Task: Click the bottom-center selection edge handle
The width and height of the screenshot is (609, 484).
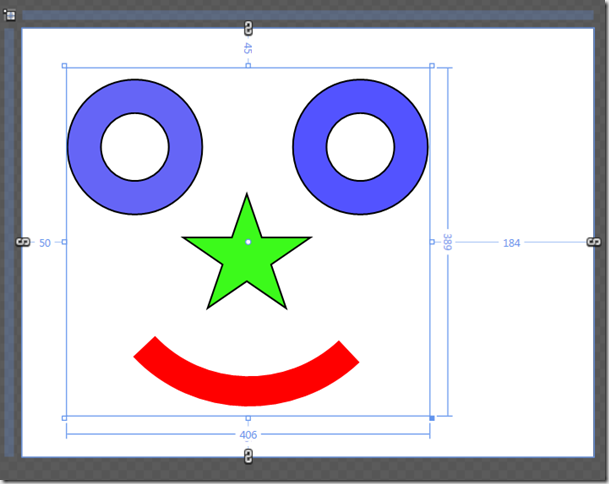Action: [248, 418]
